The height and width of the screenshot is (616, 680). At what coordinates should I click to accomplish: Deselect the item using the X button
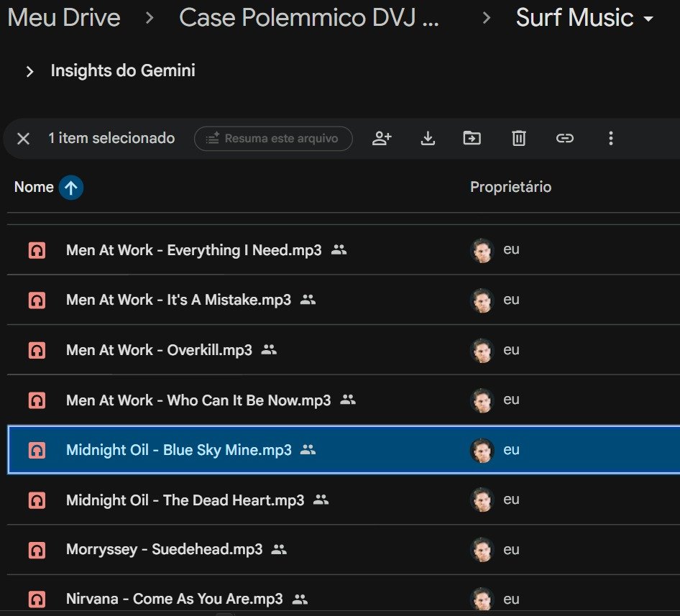click(22, 138)
